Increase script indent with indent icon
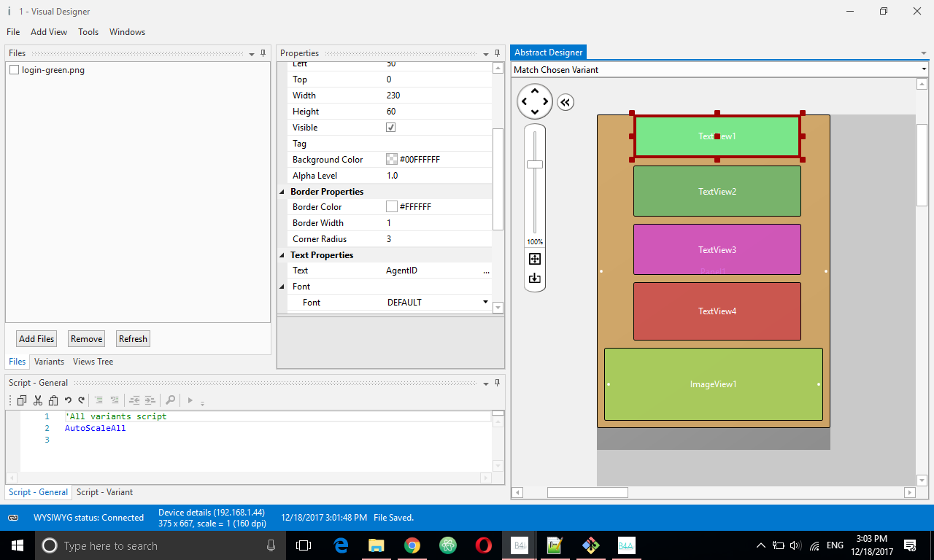Viewport: 934px width, 560px height. click(150, 400)
